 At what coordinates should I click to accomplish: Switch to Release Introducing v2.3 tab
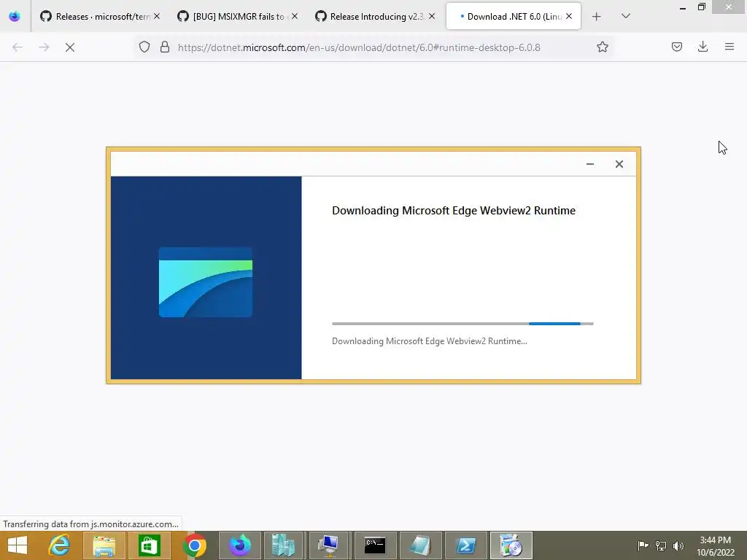pos(375,17)
